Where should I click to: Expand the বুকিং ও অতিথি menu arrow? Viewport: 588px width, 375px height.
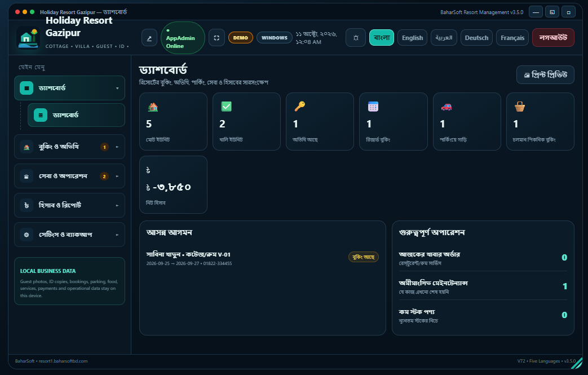117,147
